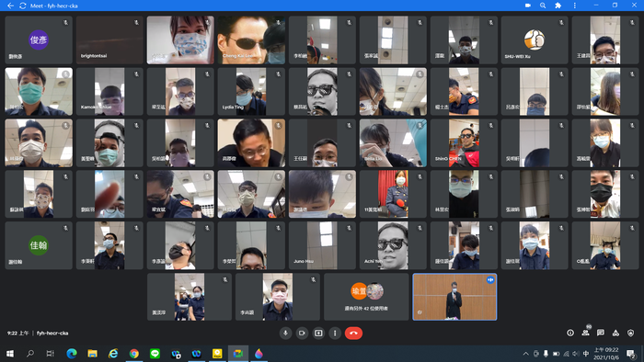644x362 pixels.
Task: Click the Present now screen-share icon
Action: point(318,333)
